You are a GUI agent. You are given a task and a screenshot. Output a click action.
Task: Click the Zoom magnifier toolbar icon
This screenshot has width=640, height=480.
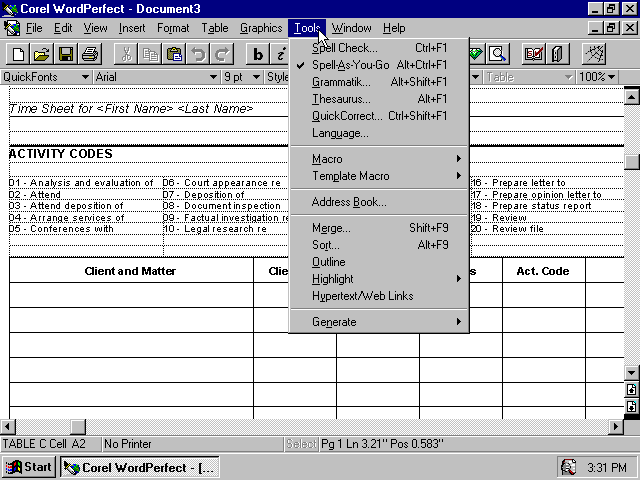tap(498, 54)
